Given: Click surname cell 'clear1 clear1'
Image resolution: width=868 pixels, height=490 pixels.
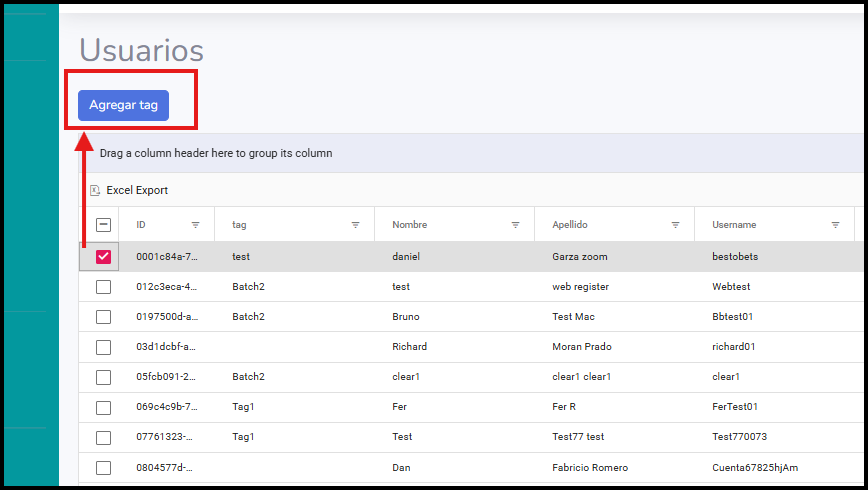Looking at the screenshot, I should point(581,377).
